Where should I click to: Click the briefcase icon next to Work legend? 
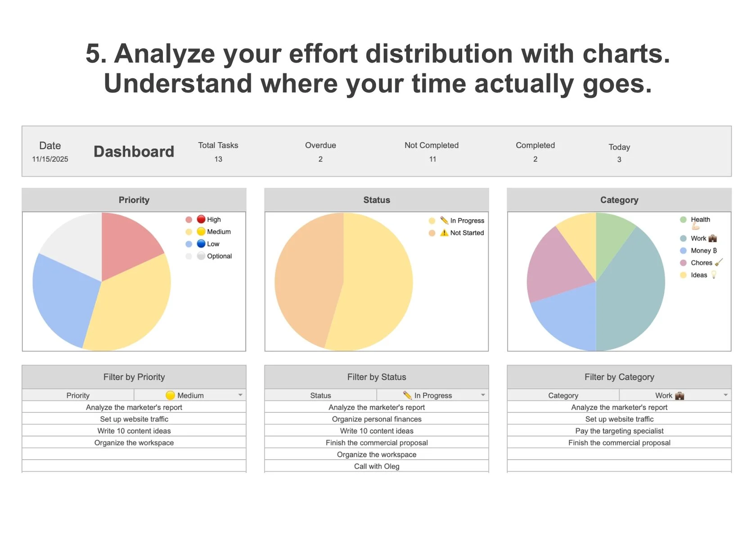coord(712,238)
